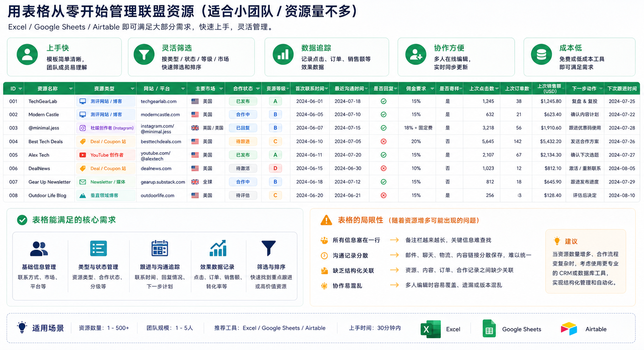Open the 合作状态 column filter dropdown

point(258,89)
